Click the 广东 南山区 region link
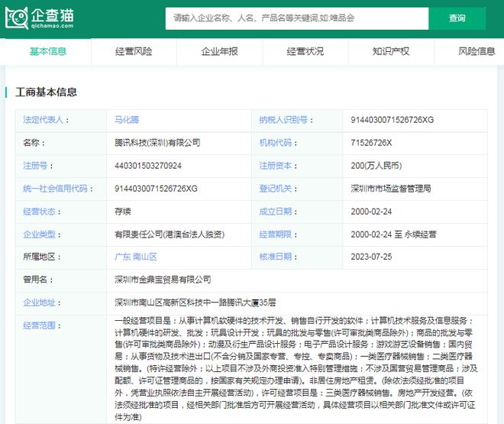This screenshot has height=424, width=504. [x=136, y=257]
